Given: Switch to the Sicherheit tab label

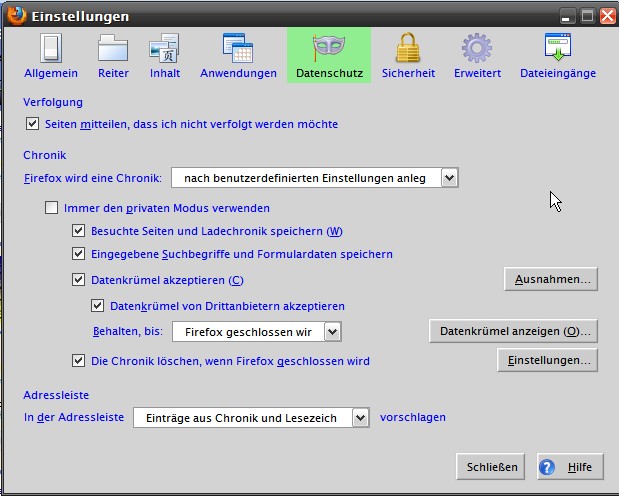Looking at the screenshot, I should pyautogui.click(x=409, y=73).
